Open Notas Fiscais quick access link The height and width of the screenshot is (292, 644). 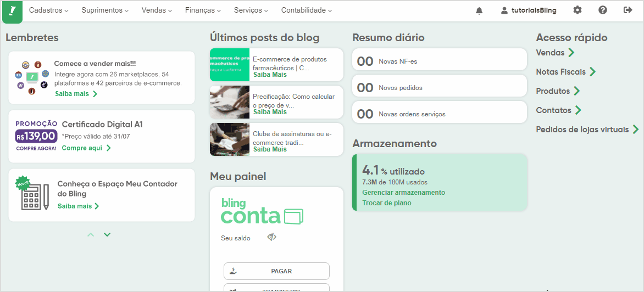(x=566, y=72)
